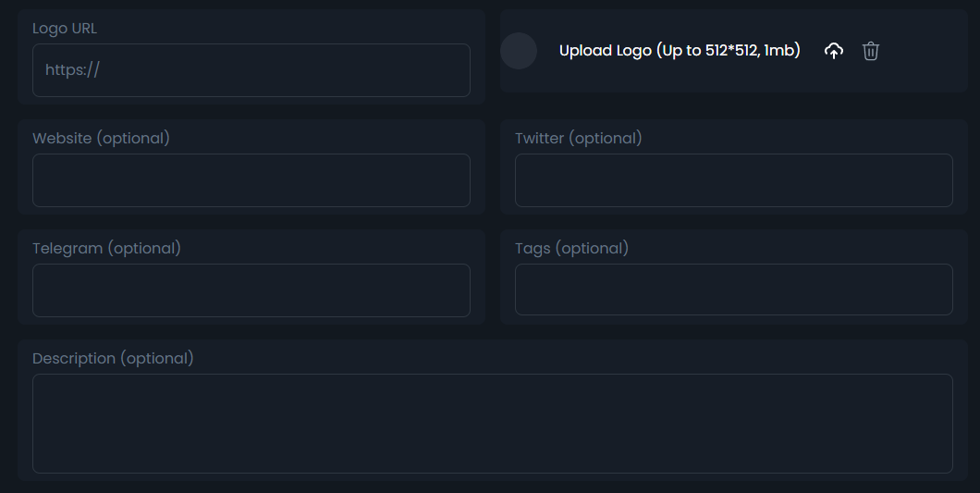
Task: Focus the Description text area
Action: click(493, 424)
